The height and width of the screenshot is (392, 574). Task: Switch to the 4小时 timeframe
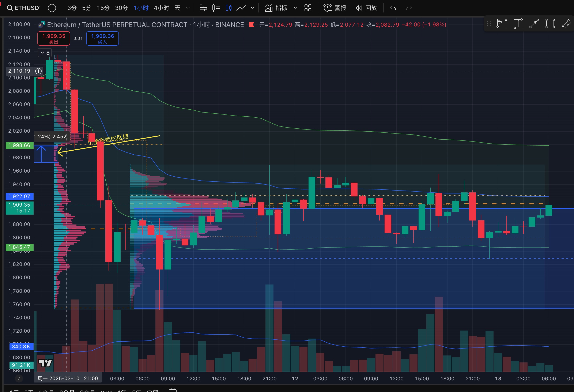[x=161, y=8]
